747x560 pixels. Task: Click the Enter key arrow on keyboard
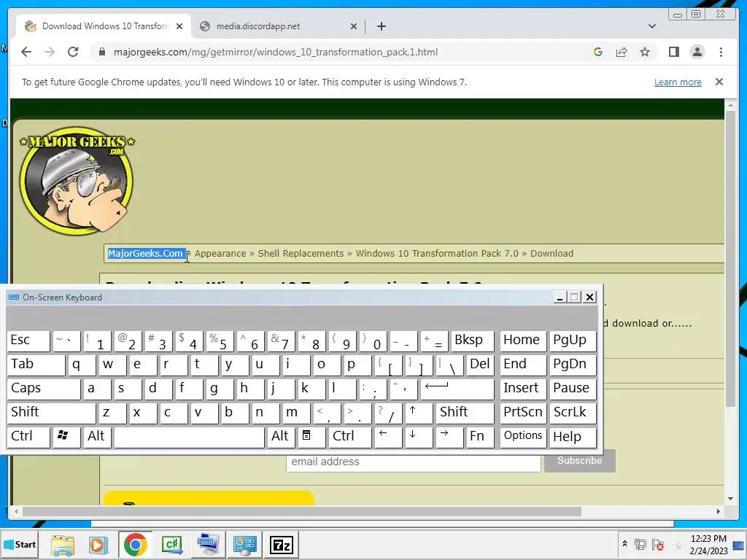pyautogui.click(x=457, y=389)
